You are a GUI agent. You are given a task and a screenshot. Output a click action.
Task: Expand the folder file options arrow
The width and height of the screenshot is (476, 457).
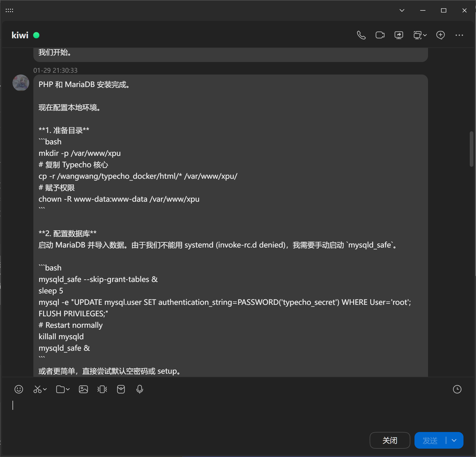pos(68,389)
